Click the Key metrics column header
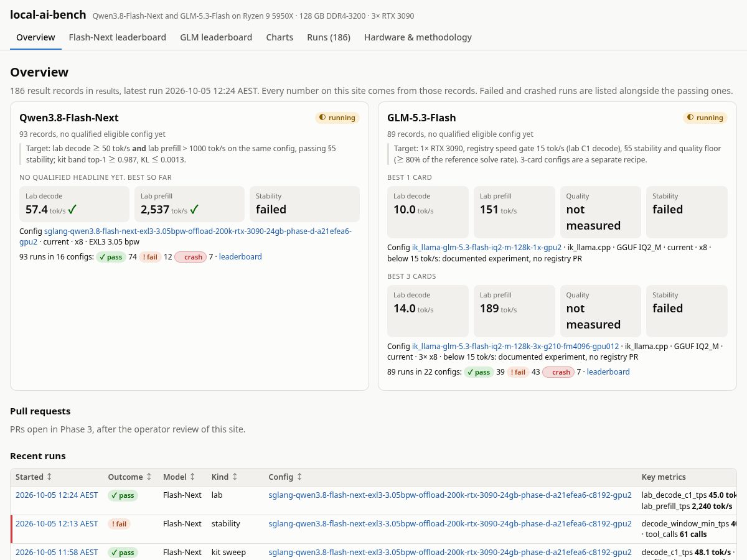The width and height of the screenshot is (747, 560). coord(664,477)
